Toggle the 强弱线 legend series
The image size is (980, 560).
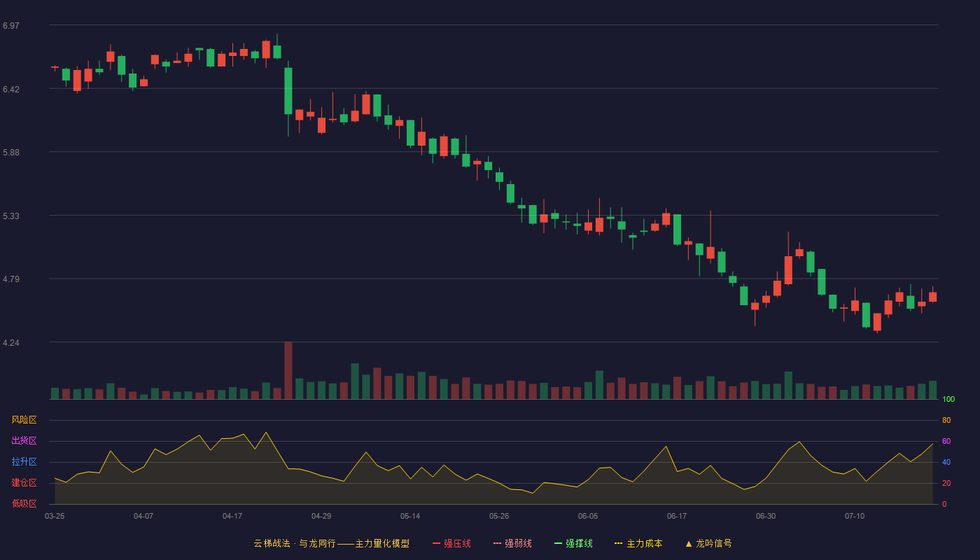click(x=512, y=543)
